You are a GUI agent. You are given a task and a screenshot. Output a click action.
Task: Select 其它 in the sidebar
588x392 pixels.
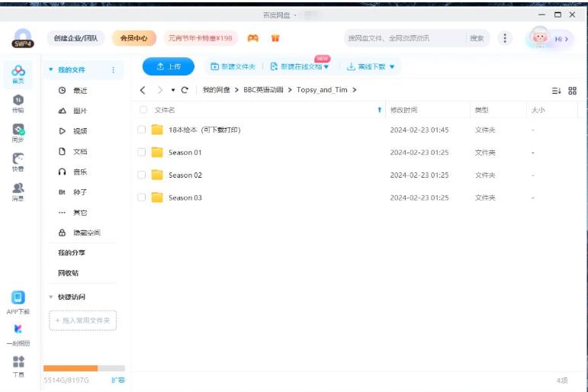(x=80, y=213)
